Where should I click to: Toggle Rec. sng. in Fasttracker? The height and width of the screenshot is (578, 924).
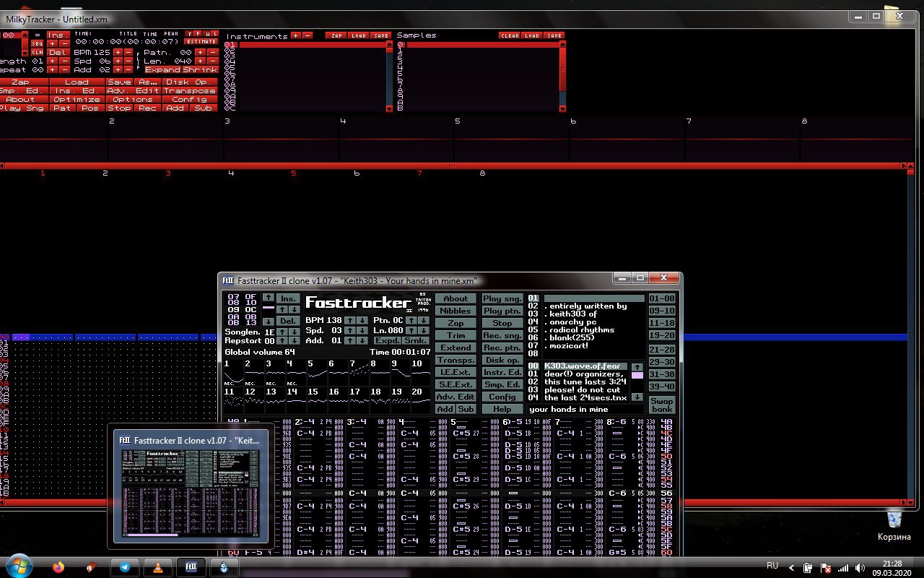[502, 335]
